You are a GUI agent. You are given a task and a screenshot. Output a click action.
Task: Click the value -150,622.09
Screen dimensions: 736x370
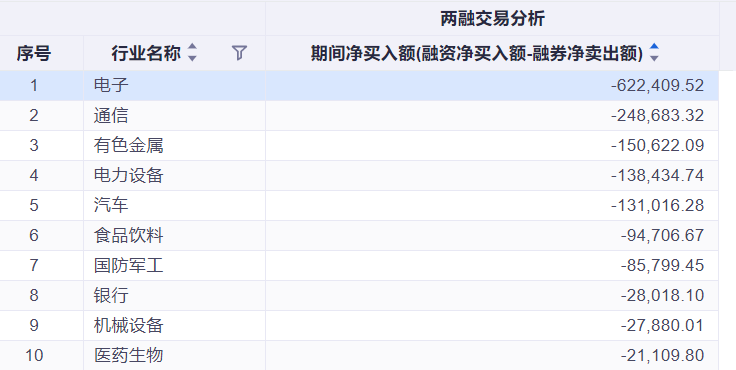click(x=658, y=146)
